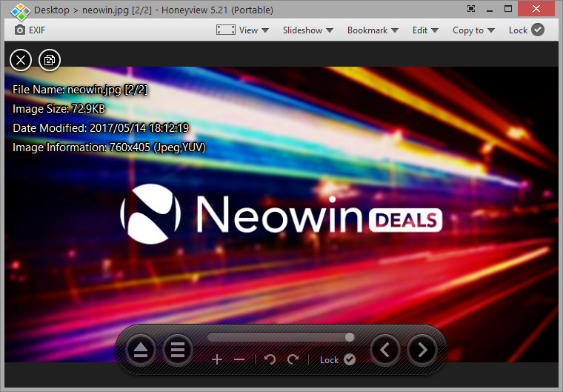Maximize the Honeyview window
This screenshot has width=563, height=392.
pos(508,9)
